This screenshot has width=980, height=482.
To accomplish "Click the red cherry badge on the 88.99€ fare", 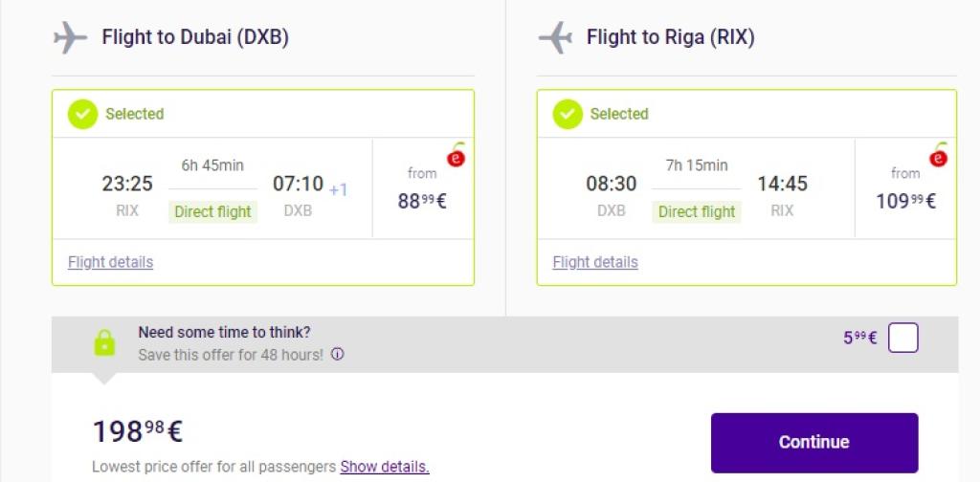I will point(457,156).
